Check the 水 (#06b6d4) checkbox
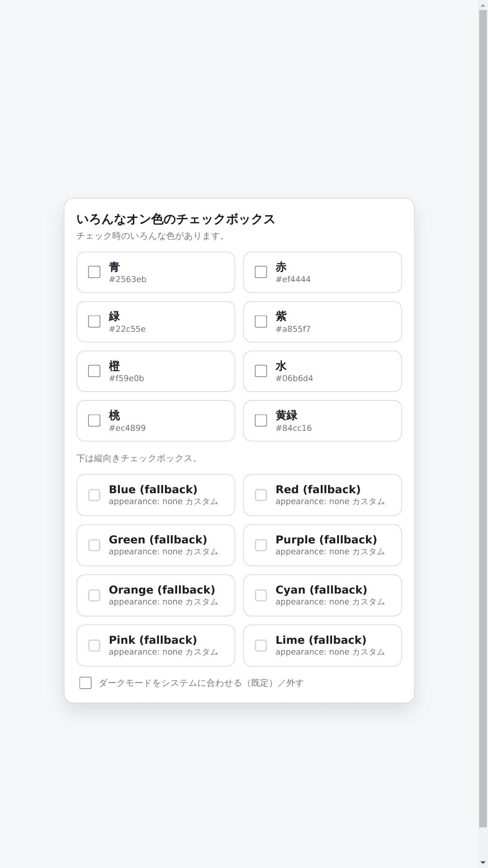Viewport: 488px width, 868px height. pyautogui.click(x=261, y=371)
